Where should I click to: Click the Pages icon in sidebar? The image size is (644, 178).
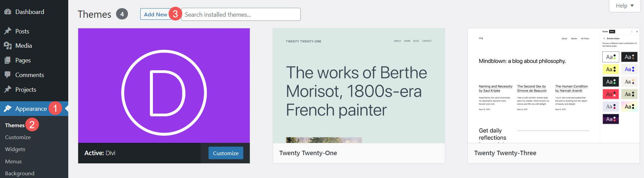point(8,60)
